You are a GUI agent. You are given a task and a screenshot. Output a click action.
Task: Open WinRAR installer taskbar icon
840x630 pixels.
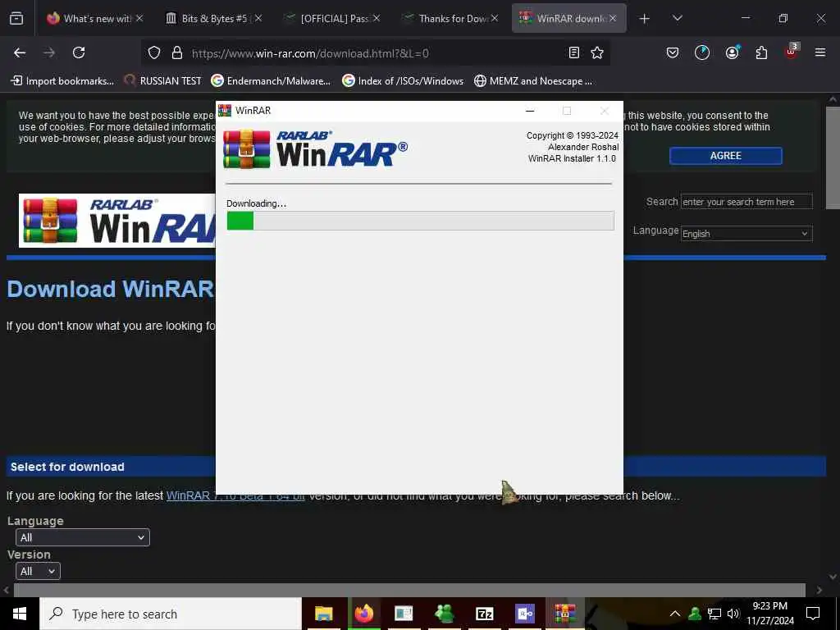[564, 614]
